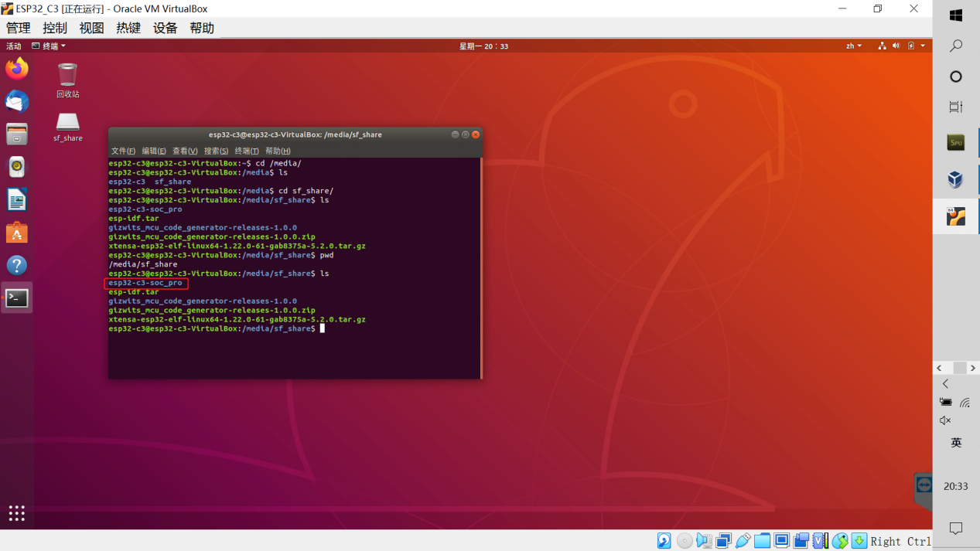
Task: Open the 查看(V) menu in terminal
Action: 185,151
